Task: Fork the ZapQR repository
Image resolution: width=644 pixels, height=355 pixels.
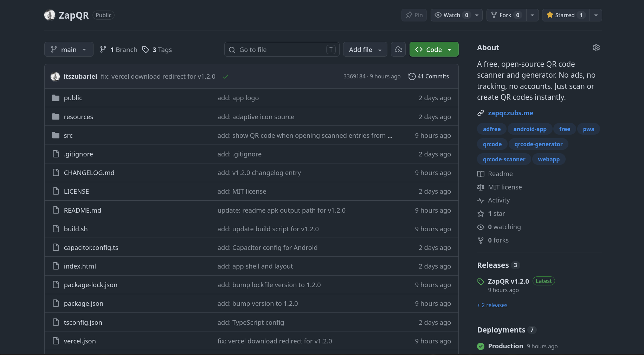Action: coord(506,15)
